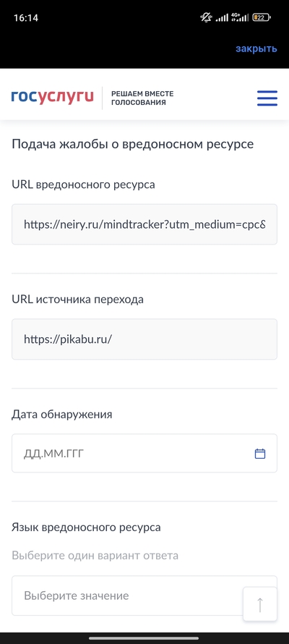Tap the 16:14 clock in status bar

coord(26,18)
